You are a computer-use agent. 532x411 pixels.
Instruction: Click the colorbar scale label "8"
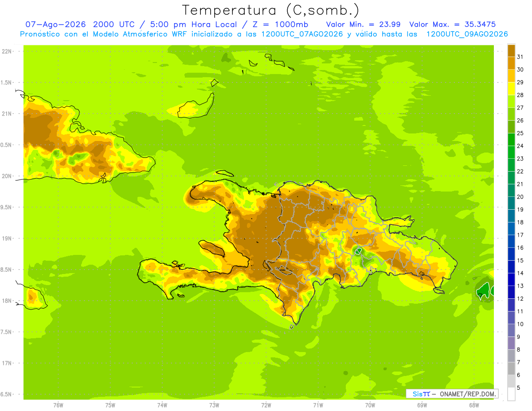coord(519,349)
